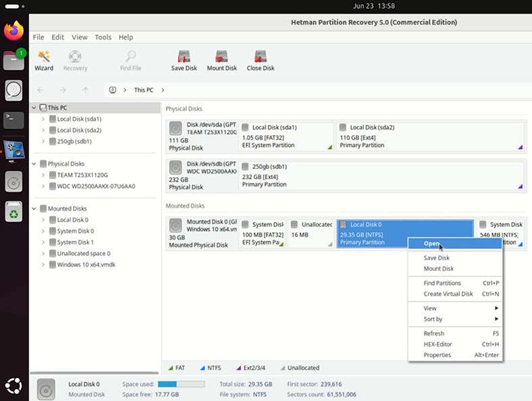Open Sort by submenu
Screen dimensions: 532x401
(x=454, y=319)
